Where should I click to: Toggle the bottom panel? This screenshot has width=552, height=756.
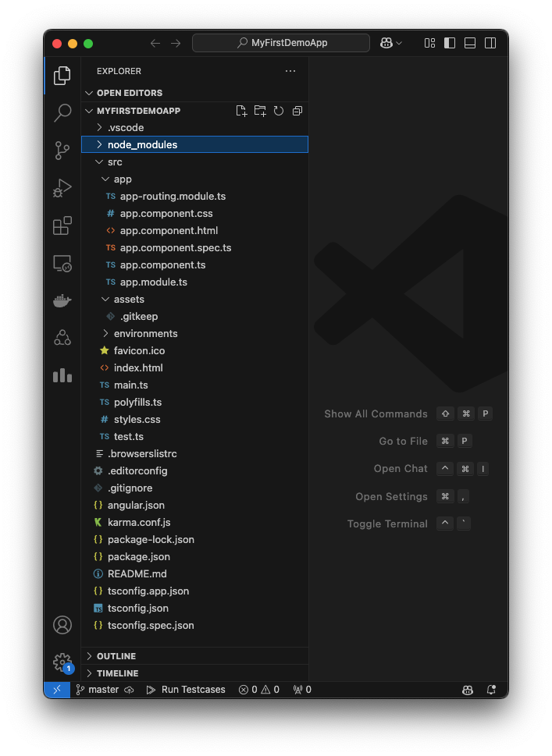(470, 43)
